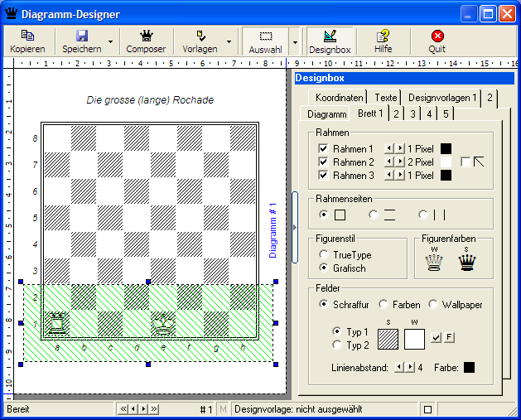The image size is (521, 420).
Task: Pick Rahmen 2 white color swatch
Action: click(x=446, y=162)
